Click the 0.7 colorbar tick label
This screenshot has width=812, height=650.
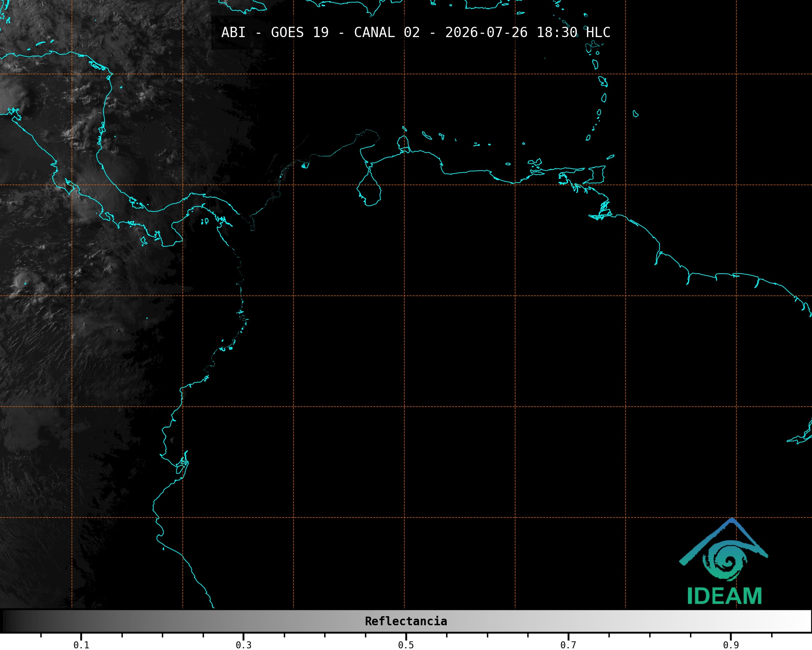tap(568, 645)
